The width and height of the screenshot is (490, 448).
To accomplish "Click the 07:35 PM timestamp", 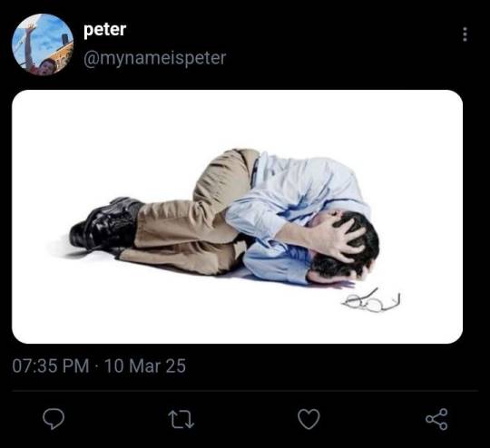I will click(x=51, y=365).
